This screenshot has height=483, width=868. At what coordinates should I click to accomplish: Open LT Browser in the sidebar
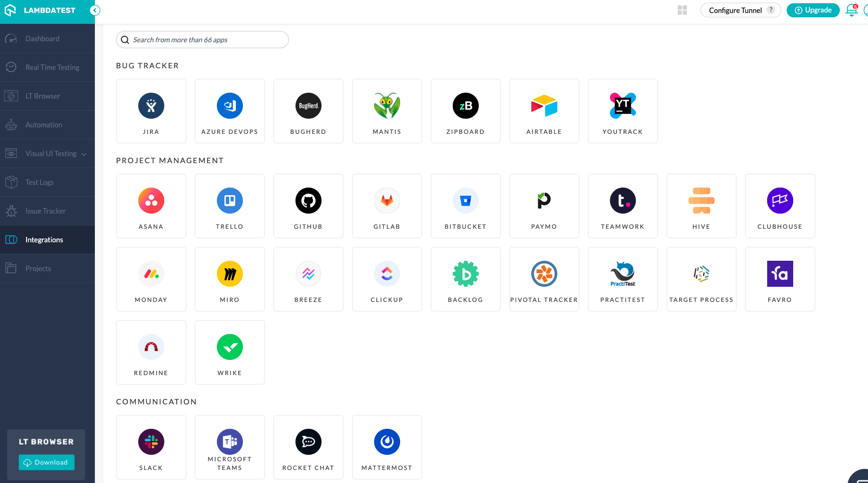tap(47, 96)
